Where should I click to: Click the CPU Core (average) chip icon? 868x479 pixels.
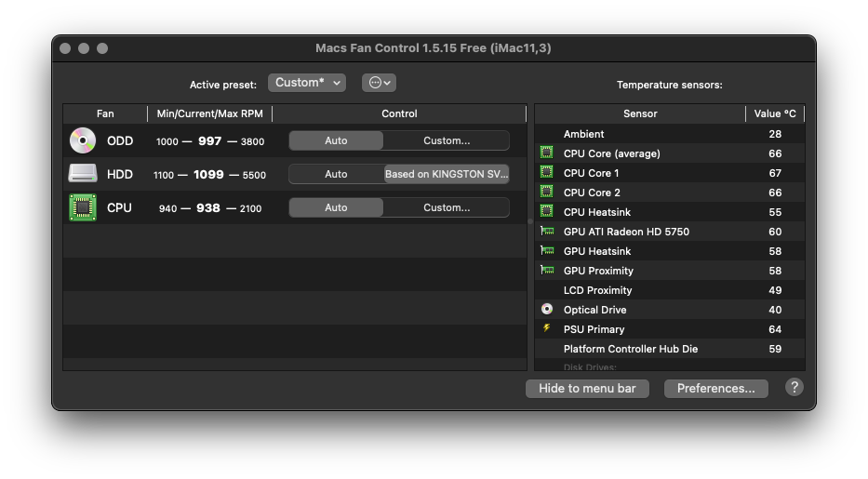tap(546, 153)
